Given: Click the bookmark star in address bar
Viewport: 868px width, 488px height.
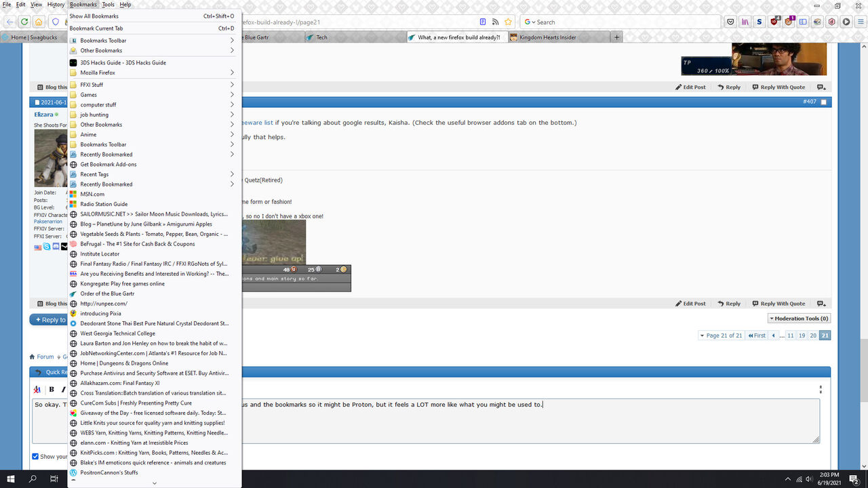Looking at the screenshot, I should click(508, 22).
